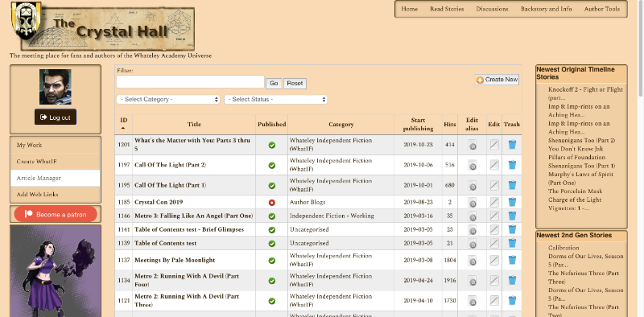644x317 pixels.
Task: Open Pillars of Foundation story link
Action: [576, 157]
